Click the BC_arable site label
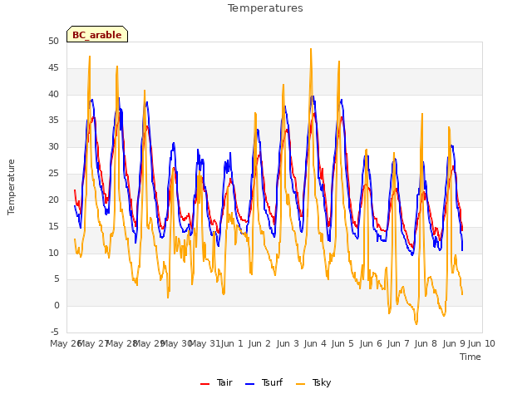 [x=97, y=34]
